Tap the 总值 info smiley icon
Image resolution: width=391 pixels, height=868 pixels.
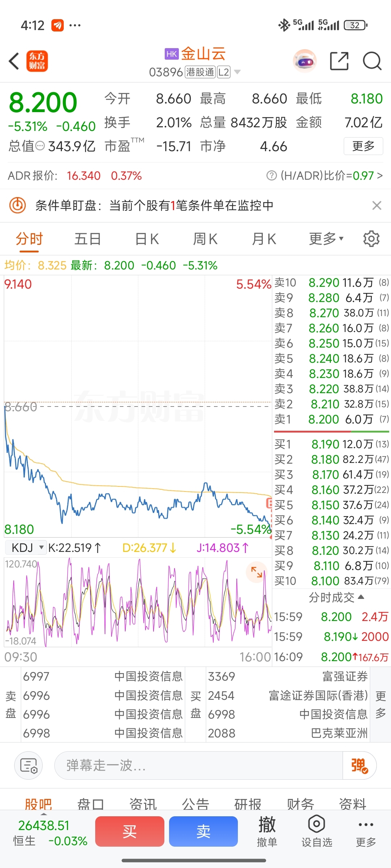click(40, 146)
